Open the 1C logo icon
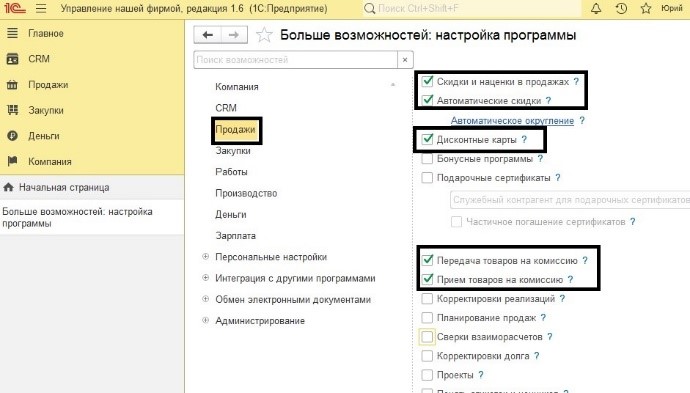This screenshot has width=690, height=393. coord(15,8)
